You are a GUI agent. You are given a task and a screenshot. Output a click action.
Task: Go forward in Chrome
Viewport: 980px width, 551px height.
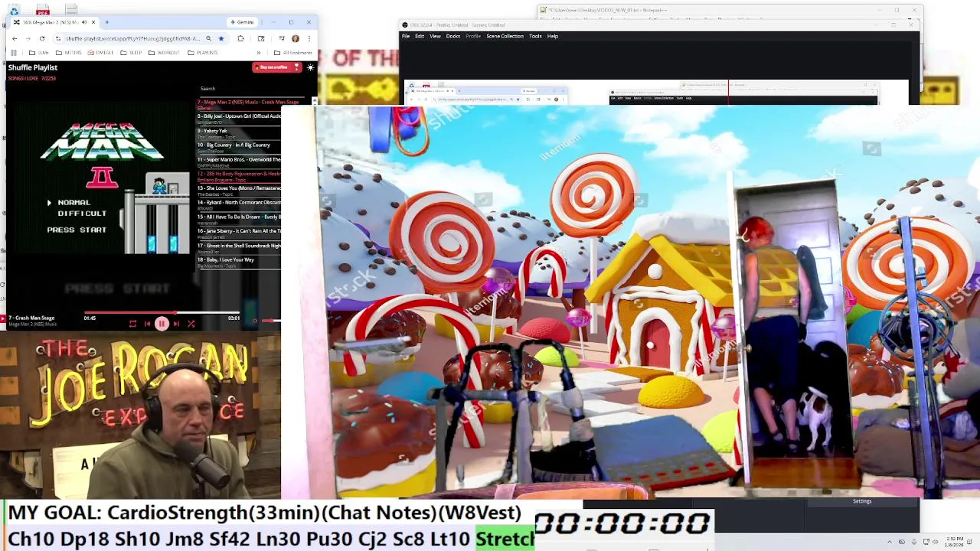tap(28, 38)
